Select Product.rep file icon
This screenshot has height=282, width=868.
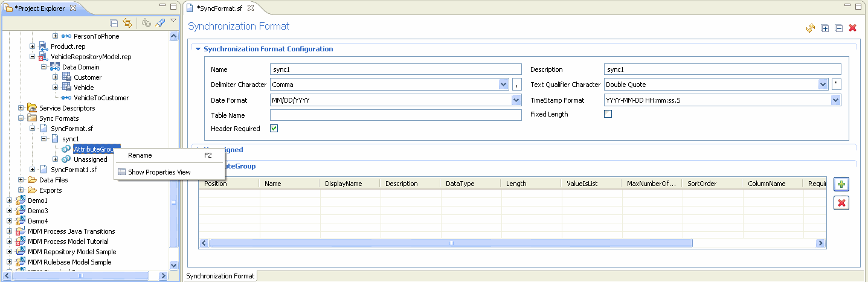coord(43,46)
